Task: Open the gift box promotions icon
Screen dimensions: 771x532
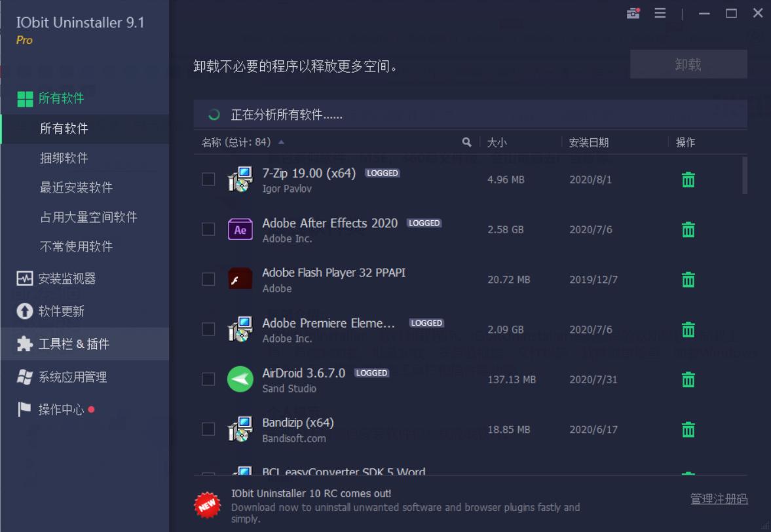Action: pyautogui.click(x=633, y=12)
